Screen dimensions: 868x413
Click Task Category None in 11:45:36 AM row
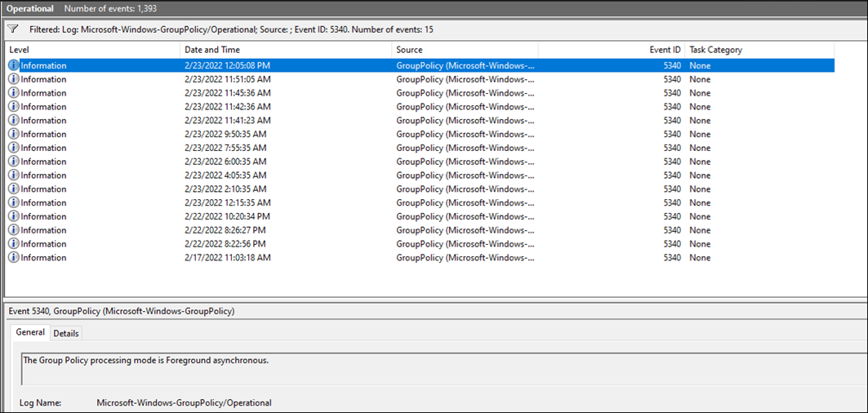[x=700, y=93]
